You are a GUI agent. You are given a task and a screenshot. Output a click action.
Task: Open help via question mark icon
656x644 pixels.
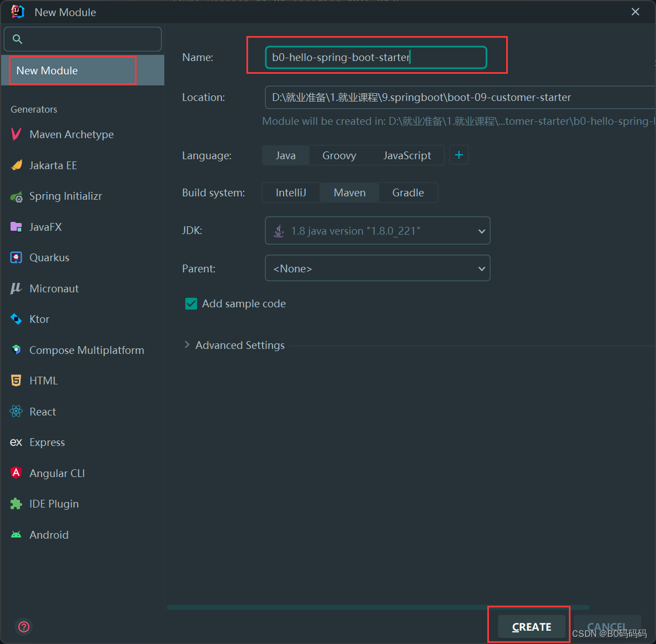tap(24, 626)
